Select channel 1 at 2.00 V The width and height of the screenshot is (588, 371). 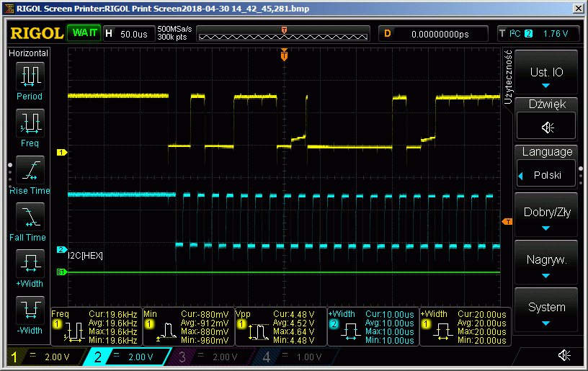point(47,357)
